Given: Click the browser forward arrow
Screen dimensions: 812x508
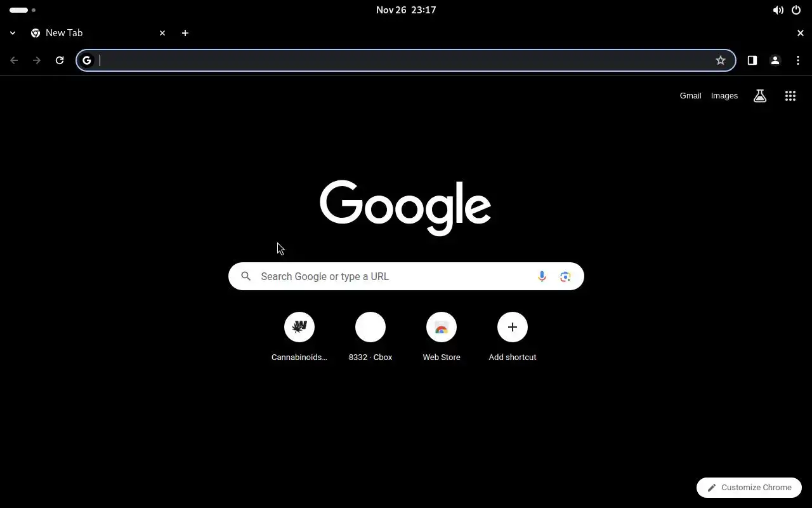Looking at the screenshot, I should click(37, 60).
